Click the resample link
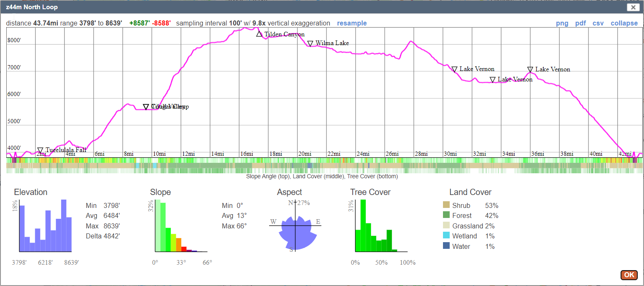The width and height of the screenshot is (644, 286). tap(352, 23)
